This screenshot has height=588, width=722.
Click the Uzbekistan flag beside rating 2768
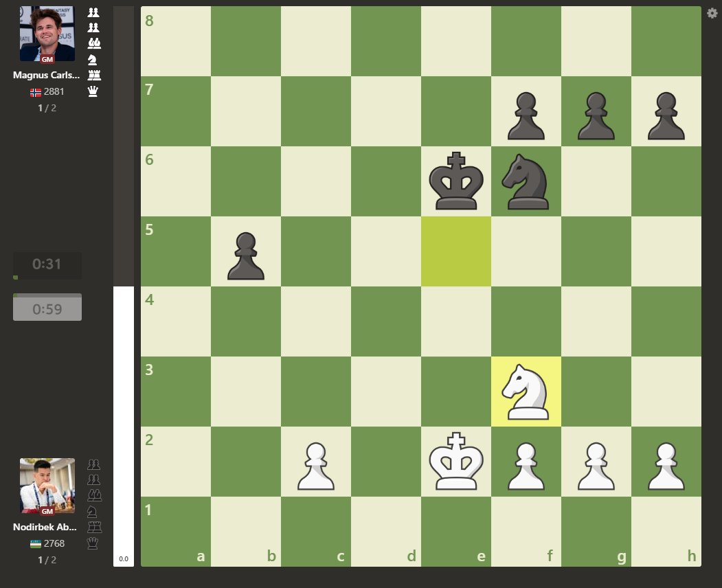[x=35, y=543]
